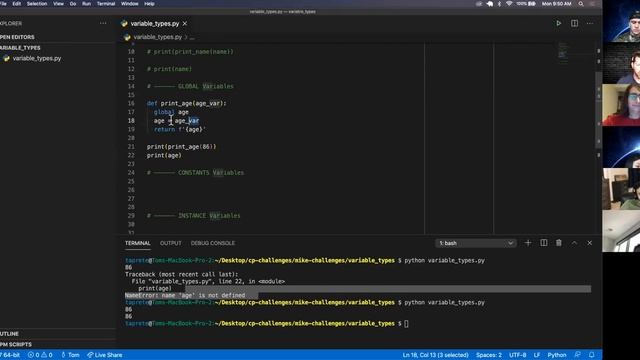Click NameError line in terminal
The height and width of the screenshot is (360, 640).
tap(185, 295)
